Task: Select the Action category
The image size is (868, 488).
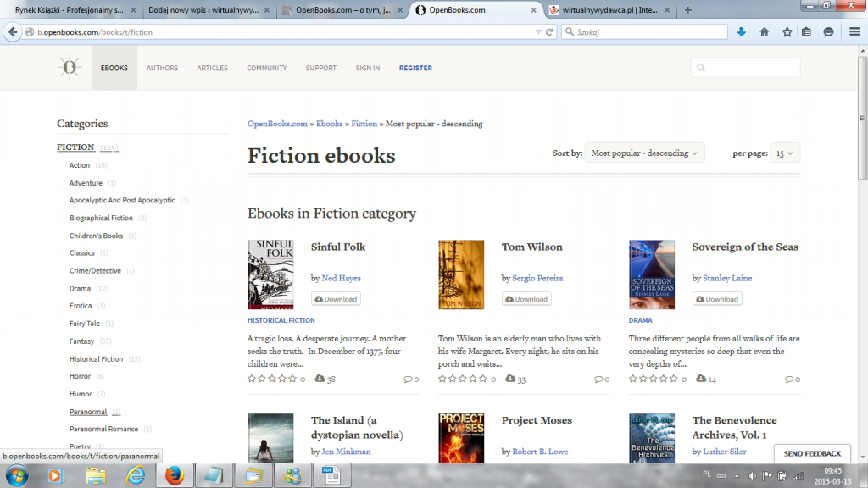Action: 79,165
